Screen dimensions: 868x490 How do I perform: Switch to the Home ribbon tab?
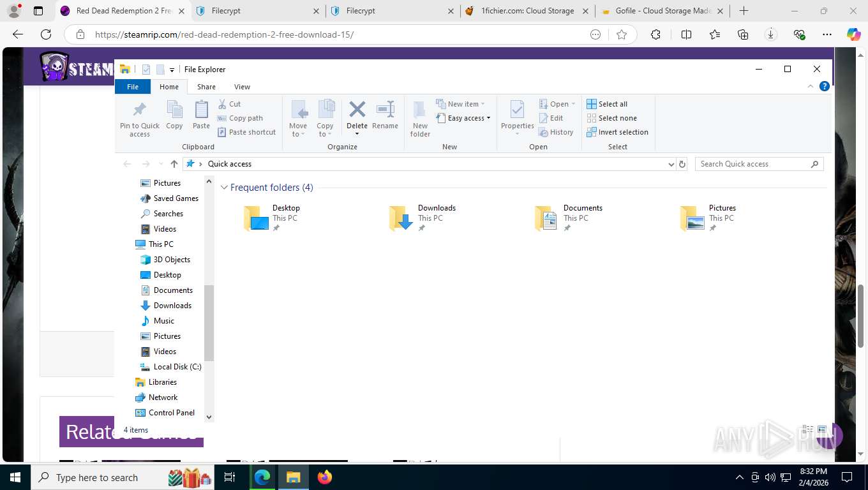[x=169, y=87]
